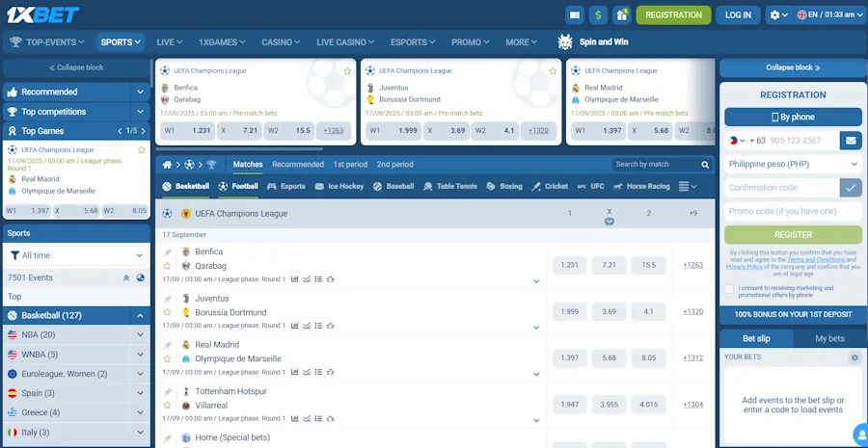Click the trophy icon in breadcrumb bar
This screenshot has width=868, height=448.
[211, 165]
